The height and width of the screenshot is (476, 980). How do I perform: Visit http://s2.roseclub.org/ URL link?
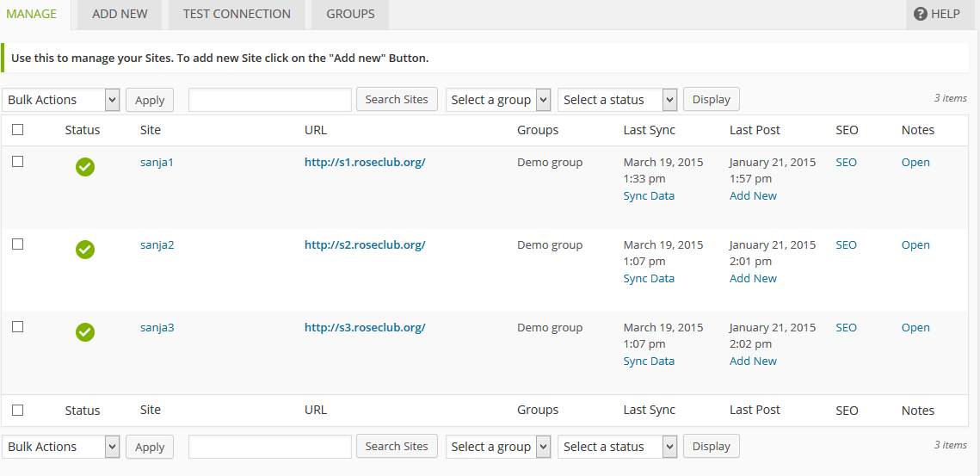pos(365,244)
